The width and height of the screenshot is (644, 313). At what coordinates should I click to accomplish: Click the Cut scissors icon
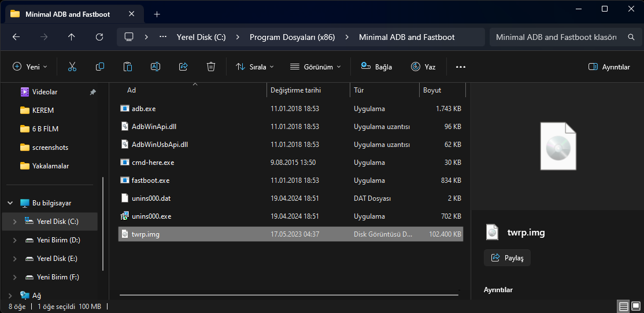(72, 67)
